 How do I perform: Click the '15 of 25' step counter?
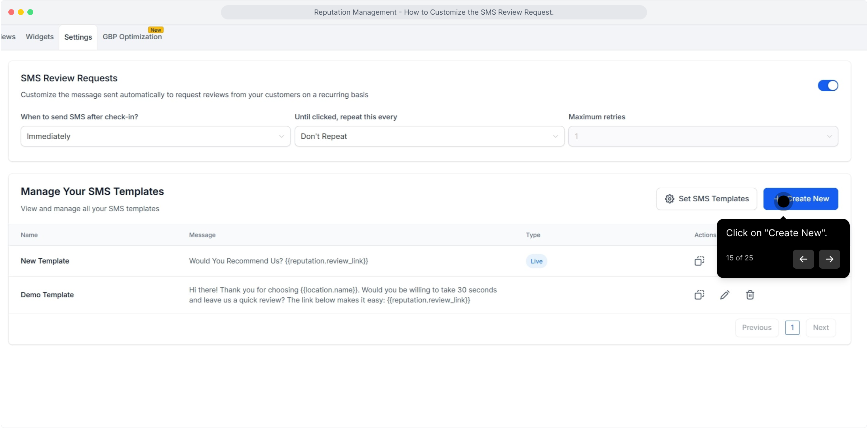tap(739, 258)
